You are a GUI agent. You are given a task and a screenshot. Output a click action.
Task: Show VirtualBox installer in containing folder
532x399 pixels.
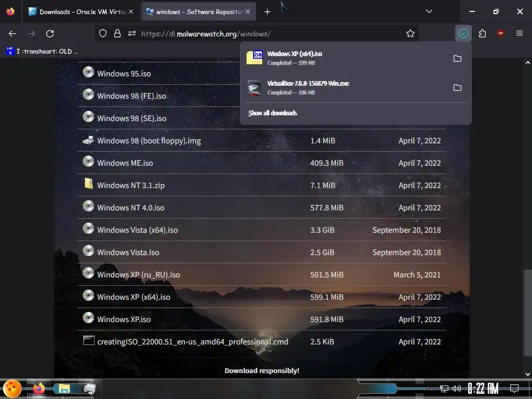[x=457, y=87]
